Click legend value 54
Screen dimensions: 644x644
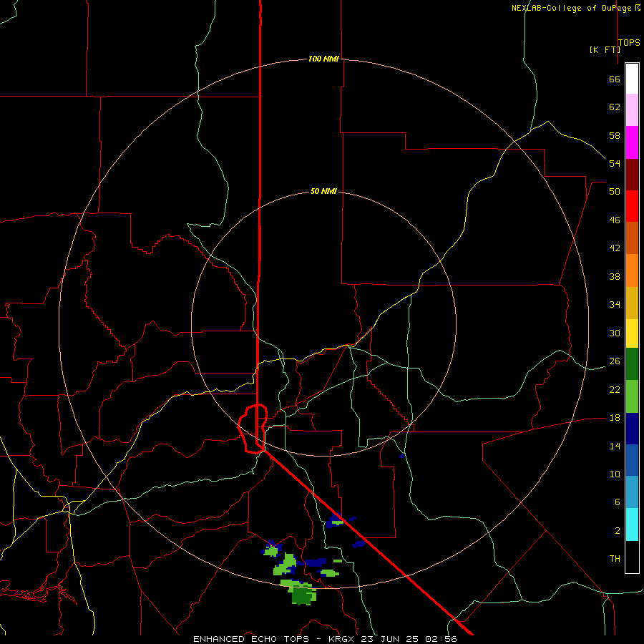pos(615,163)
